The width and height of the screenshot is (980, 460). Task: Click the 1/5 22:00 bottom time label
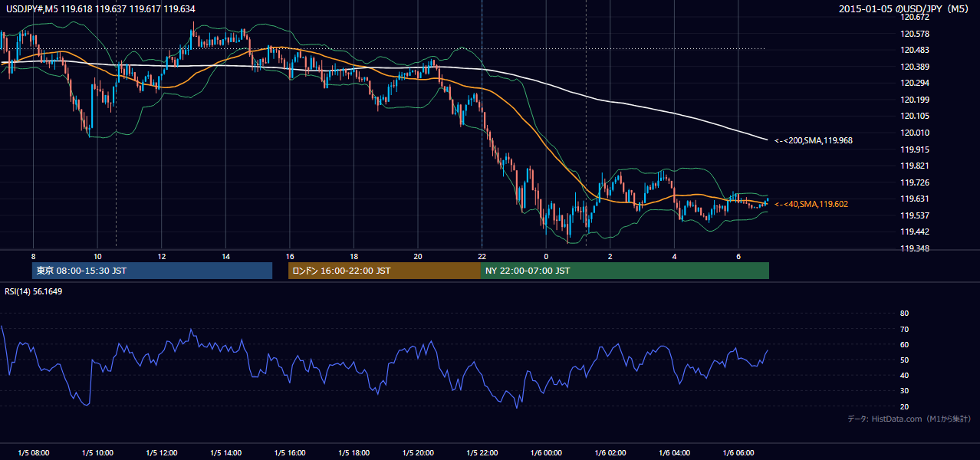pyautogui.click(x=482, y=453)
